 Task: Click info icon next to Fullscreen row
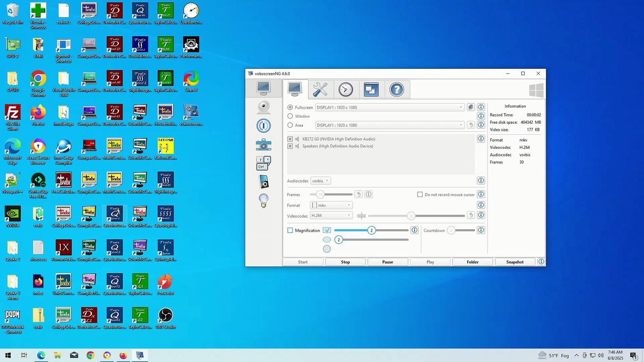481,107
